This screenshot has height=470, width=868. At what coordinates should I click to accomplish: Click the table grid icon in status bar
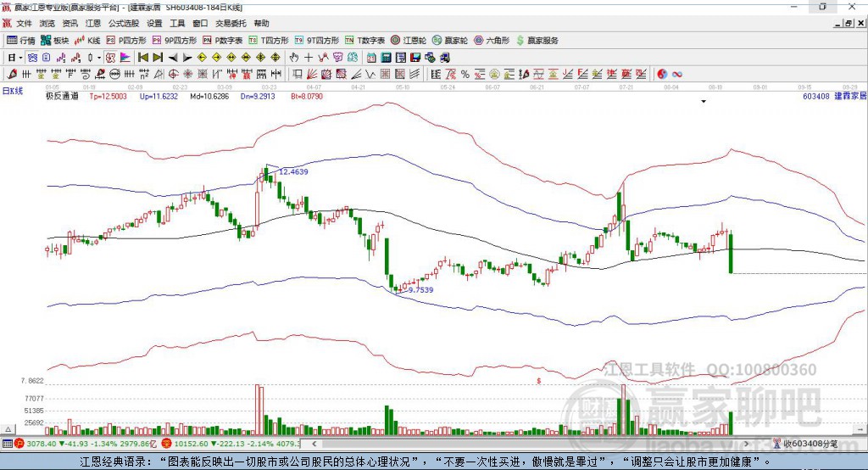tap(7, 444)
